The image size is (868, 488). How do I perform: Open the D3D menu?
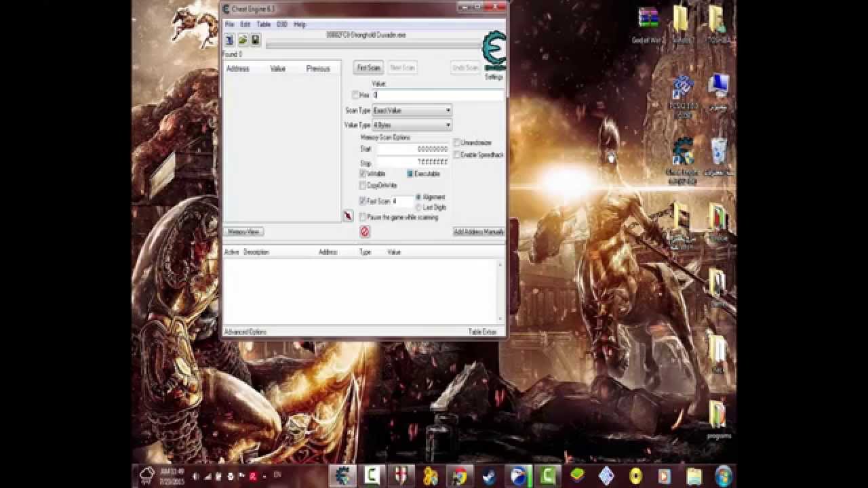[281, 24]
